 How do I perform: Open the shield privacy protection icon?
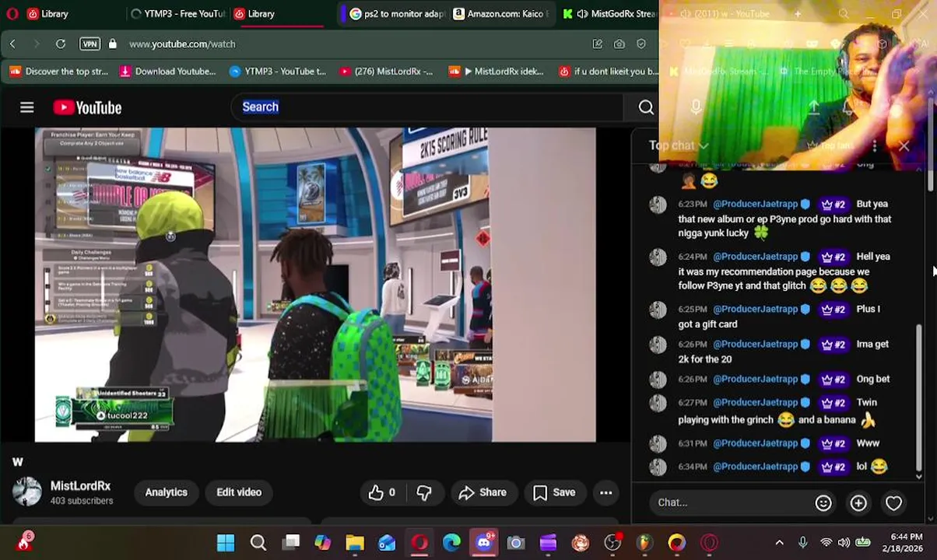(640, 44)
